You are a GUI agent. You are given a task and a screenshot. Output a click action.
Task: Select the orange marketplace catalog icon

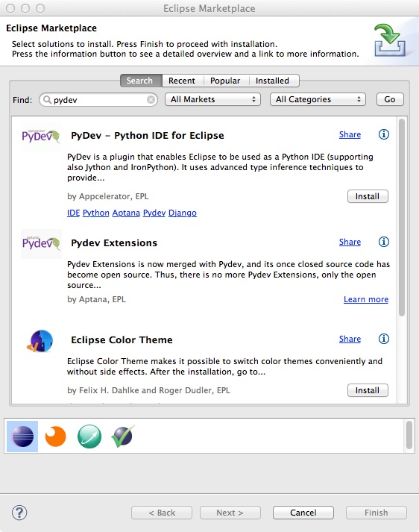pos(55,436)
